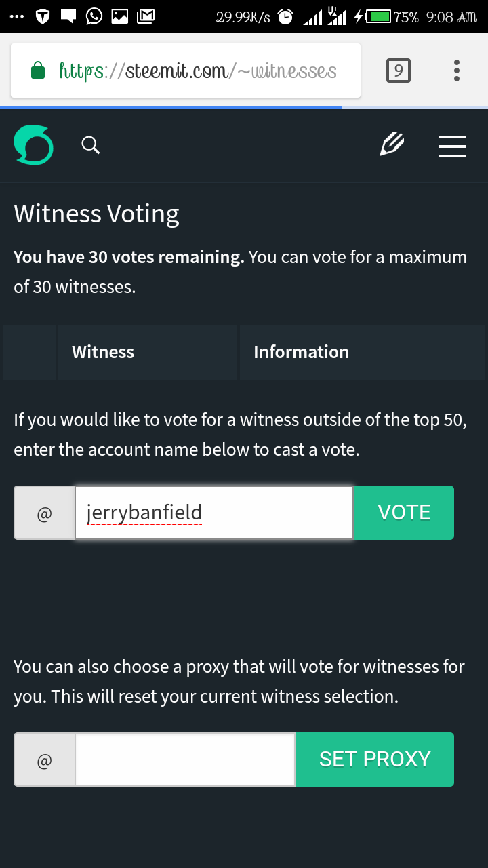Select the steemit.com address bar URL

pos(198,71)
